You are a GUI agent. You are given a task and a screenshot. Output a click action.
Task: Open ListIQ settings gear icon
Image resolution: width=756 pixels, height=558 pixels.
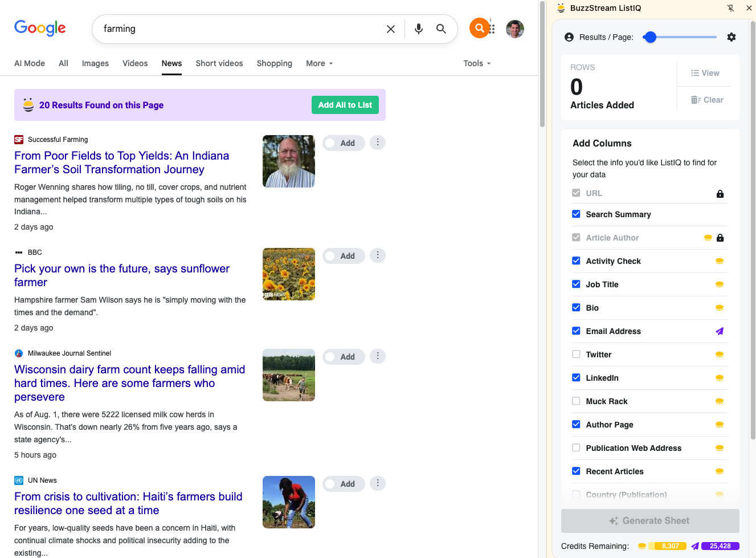(732, 37)
